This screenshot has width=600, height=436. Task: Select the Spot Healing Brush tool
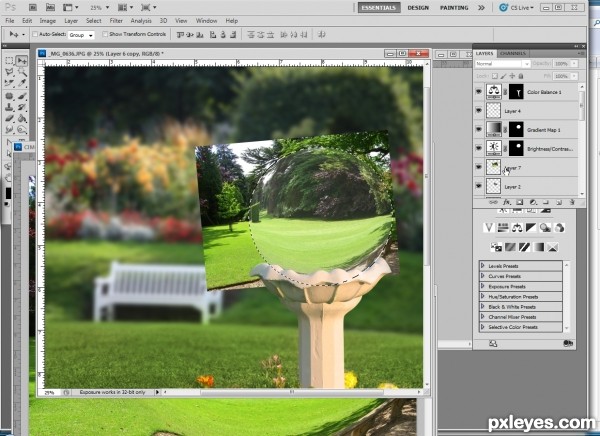tap(10, 96)
